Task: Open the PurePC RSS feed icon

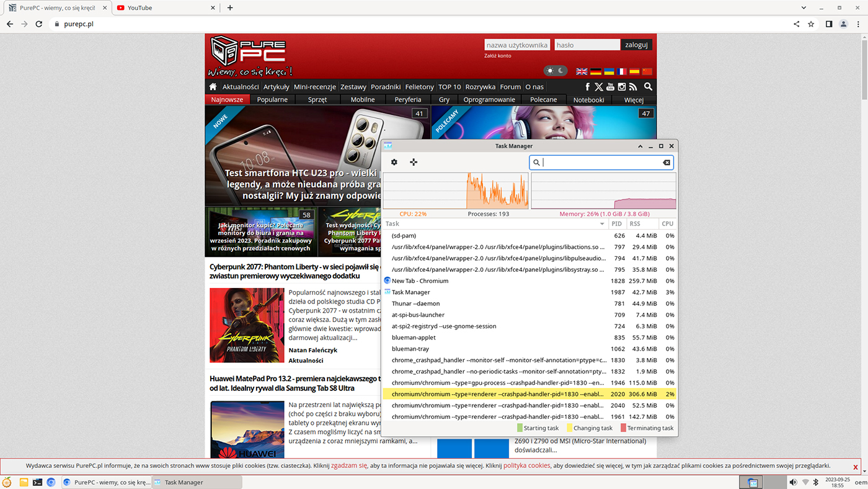Action: coord(633,87)
